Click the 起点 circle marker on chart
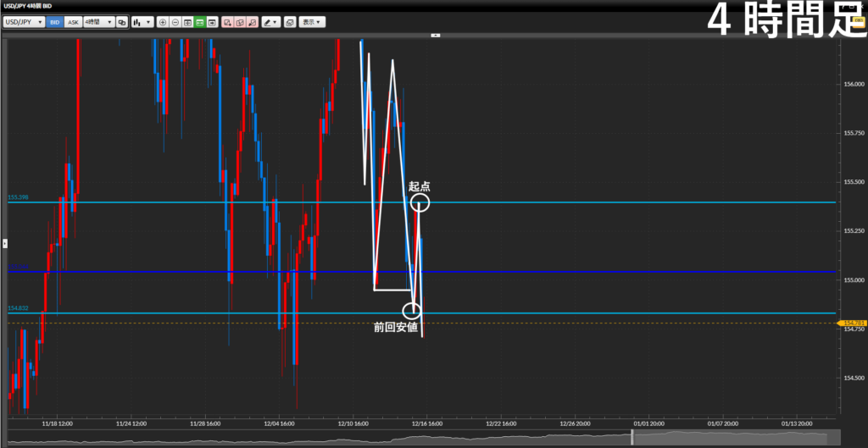Viewport: 868px width, 448px height. click(x=420, y=203)
